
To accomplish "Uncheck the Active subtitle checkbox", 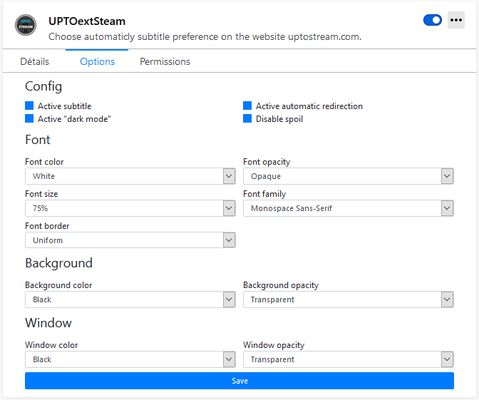I will coord(29,106).
